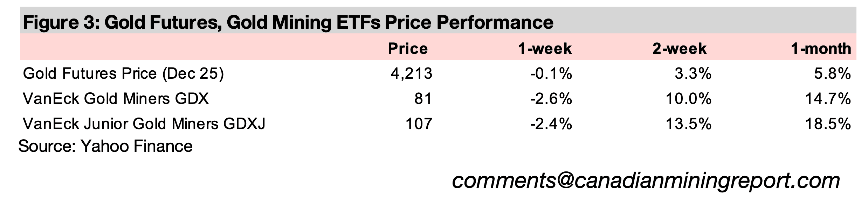Click the -0.1% gold futures 1-week cell
Image resolution: width=868 pixels, height=205 pixels.
551,74
